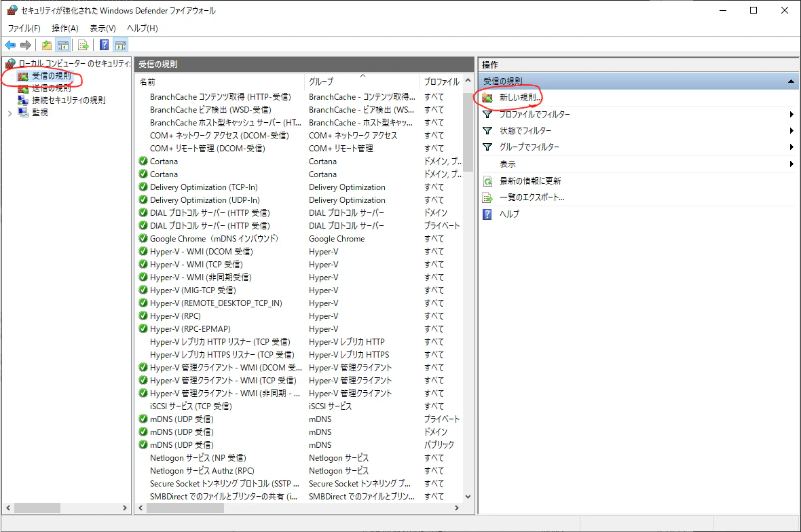Click 新しい規則... to create a rule

520,98
